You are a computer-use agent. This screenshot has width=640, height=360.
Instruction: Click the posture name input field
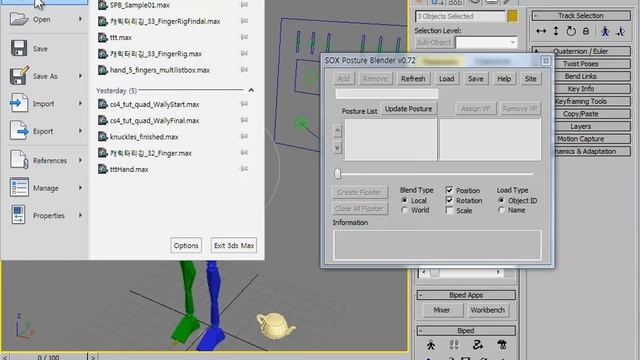point(387,94)
